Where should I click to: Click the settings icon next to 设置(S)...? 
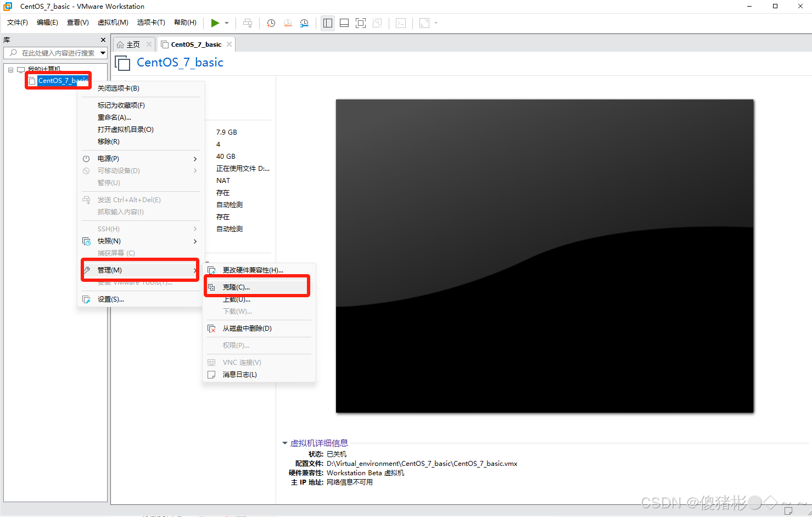[x=86, y=299]
